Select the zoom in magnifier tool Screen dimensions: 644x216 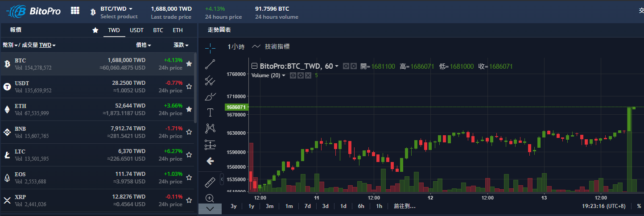[x=210, y=198]
